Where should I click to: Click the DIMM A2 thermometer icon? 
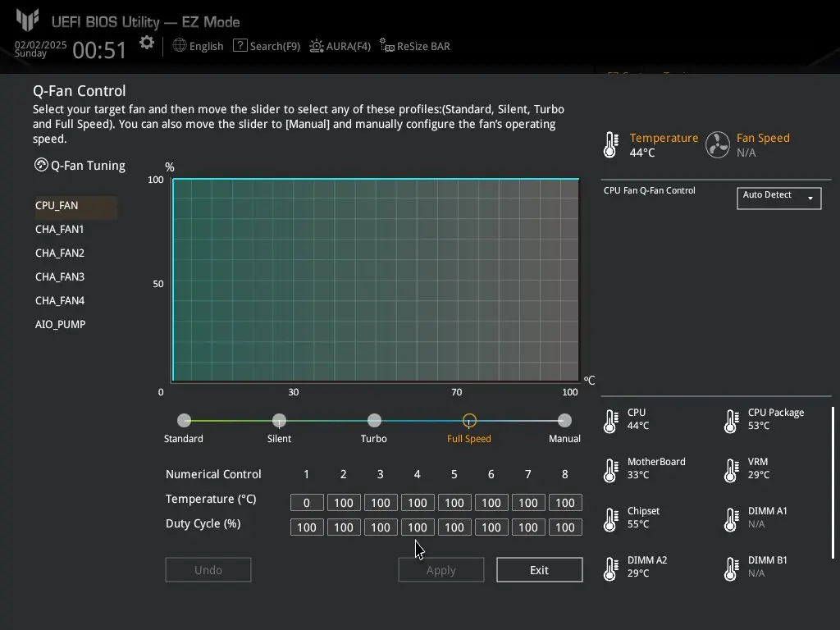[x=610, y=569]
